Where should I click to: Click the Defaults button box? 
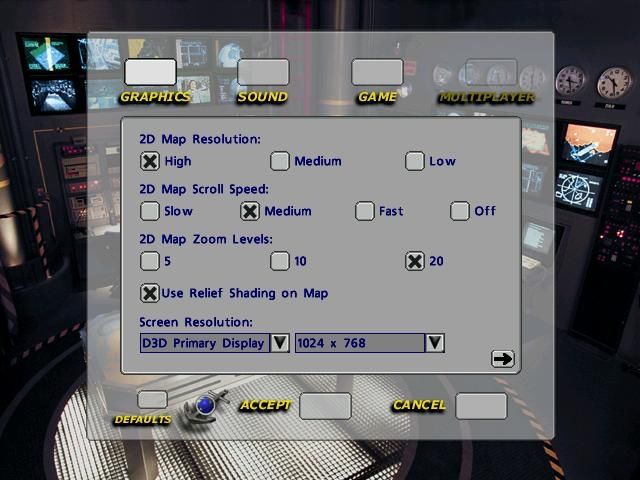152,399
